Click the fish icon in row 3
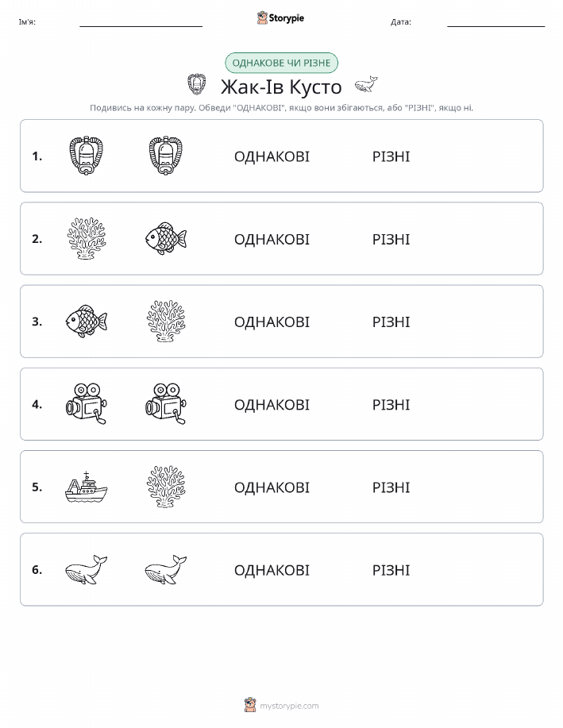Screen dimensions: 563x728 [x=87, y=321]
